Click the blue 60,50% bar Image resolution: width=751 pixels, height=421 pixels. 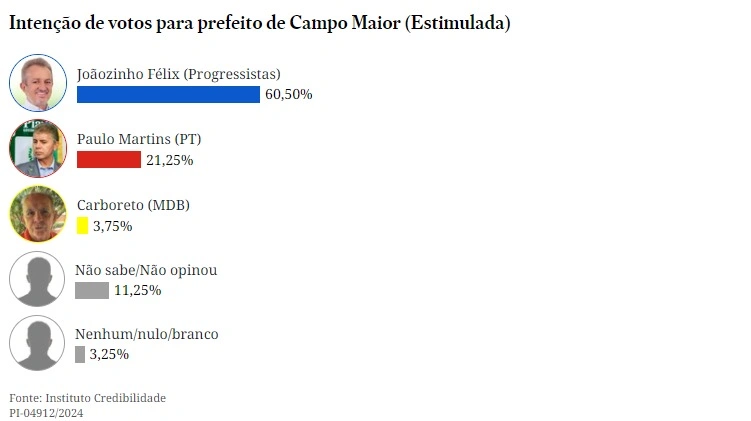click(168, 94)
